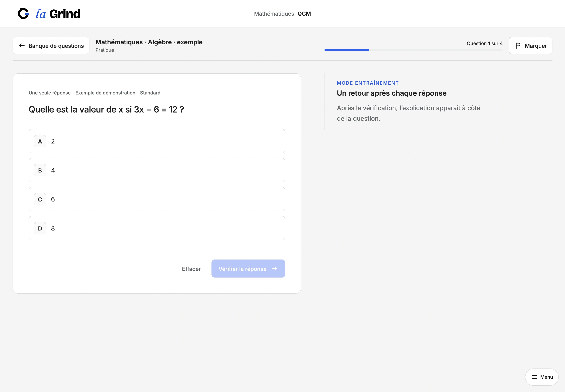
Task: Click the arrow in Vérifier la réponse
Action: [274, 269]
